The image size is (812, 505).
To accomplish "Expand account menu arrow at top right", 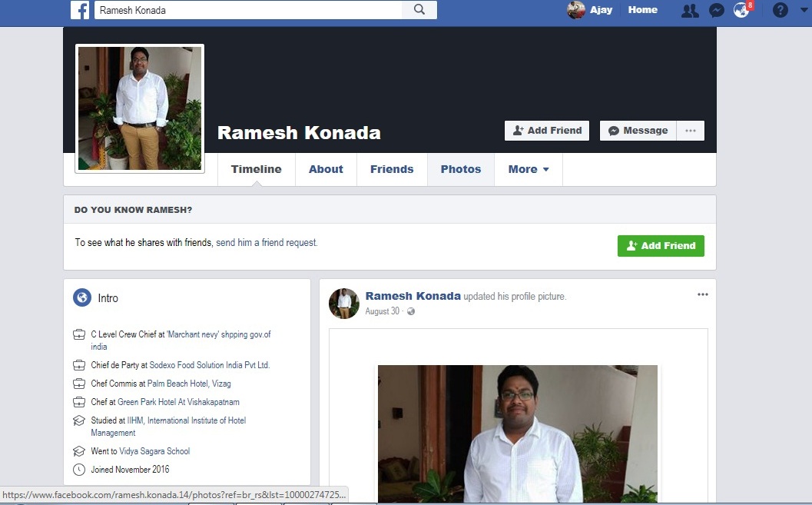I will pos(804,10).
